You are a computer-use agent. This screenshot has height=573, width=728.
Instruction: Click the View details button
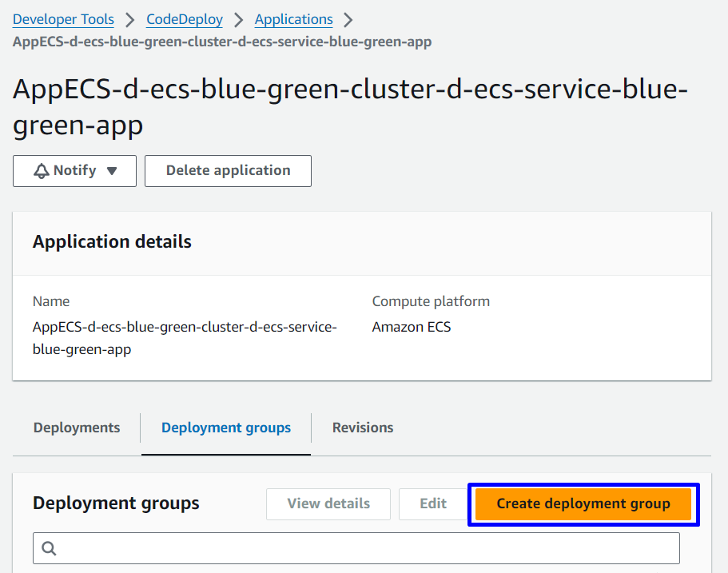click(x=328, y=503)
